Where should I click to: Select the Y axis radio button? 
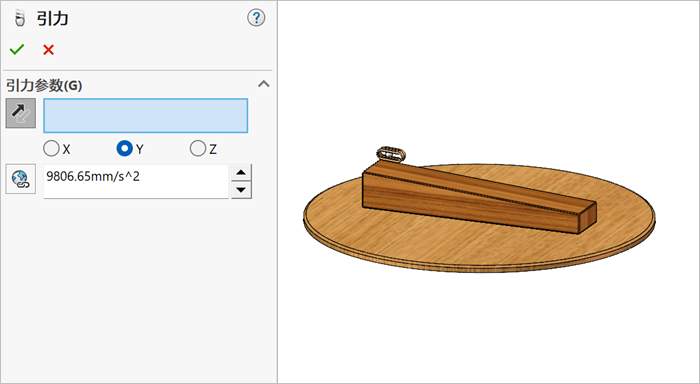[124, 148]
